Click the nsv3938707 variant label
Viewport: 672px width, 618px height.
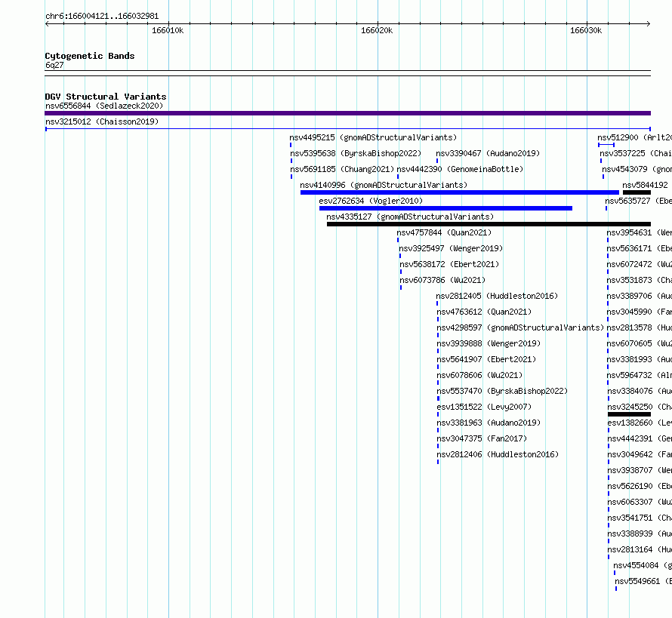[640, 470]
